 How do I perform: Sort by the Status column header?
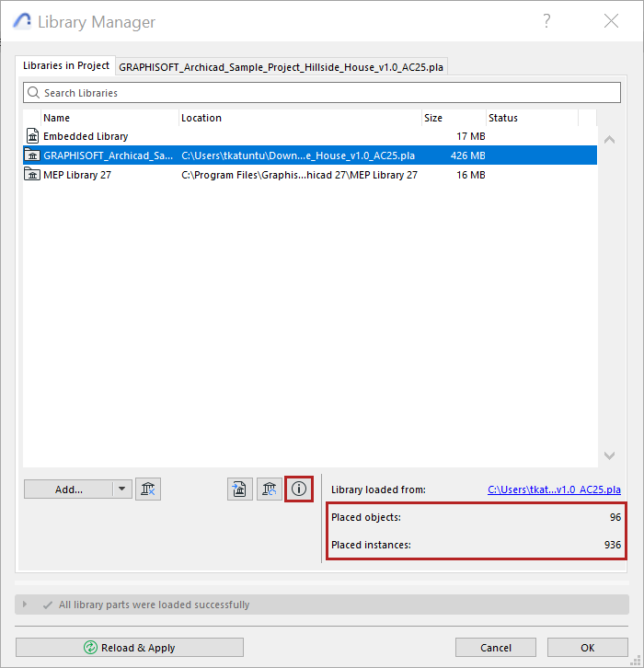[x=532, y=118]
